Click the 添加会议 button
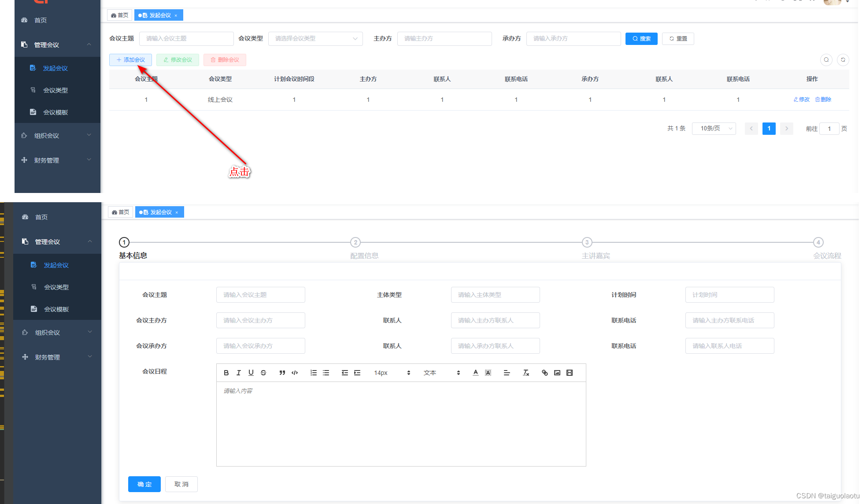 [130, 60]
